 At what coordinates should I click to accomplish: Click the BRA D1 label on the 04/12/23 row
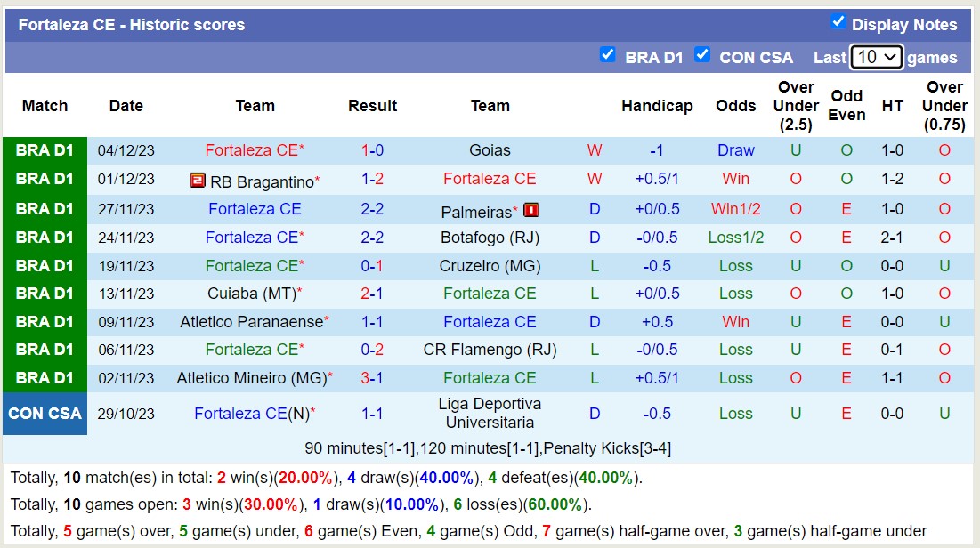(x=45, y=150)
